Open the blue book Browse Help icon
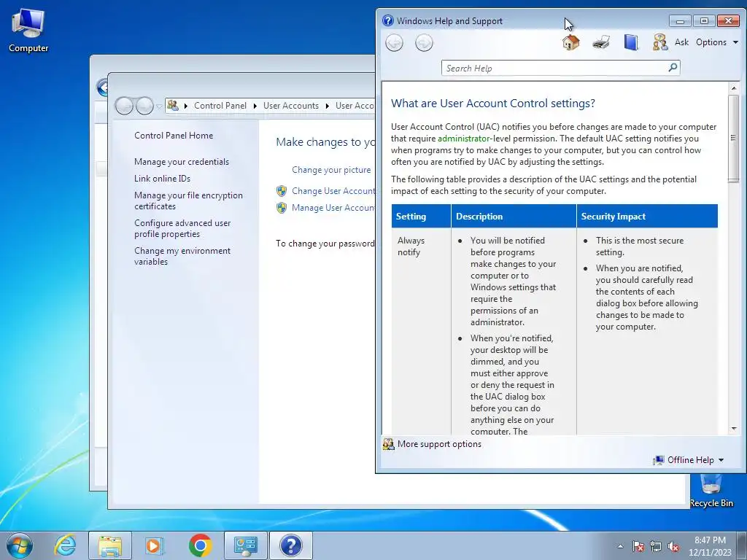The width and height of the screenshot is (747, 560). [x=631, y=42]
